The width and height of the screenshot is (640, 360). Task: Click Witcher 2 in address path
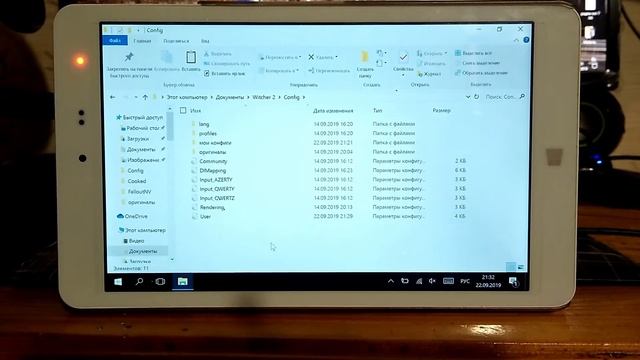(x=264, y=97)
